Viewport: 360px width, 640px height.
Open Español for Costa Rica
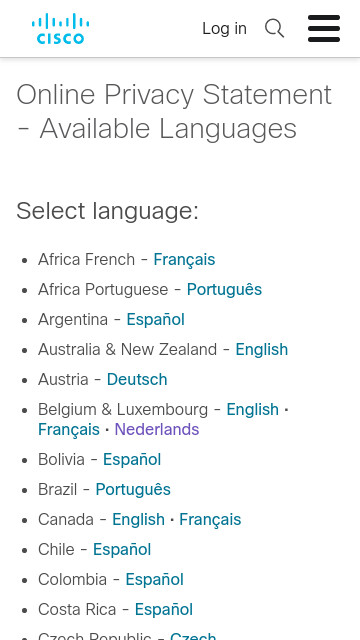tap(164, 610)
